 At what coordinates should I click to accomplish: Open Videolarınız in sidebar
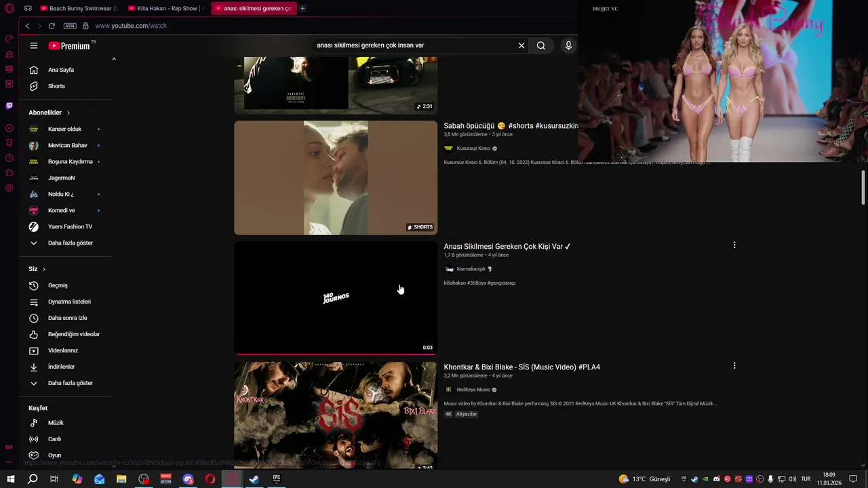[66, 350]
